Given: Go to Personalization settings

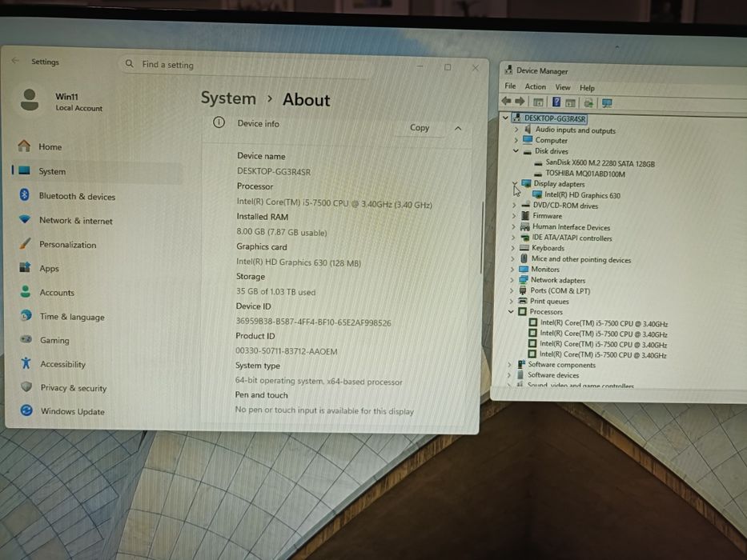Looking at the screenshot, I should [x=67, y=244].
